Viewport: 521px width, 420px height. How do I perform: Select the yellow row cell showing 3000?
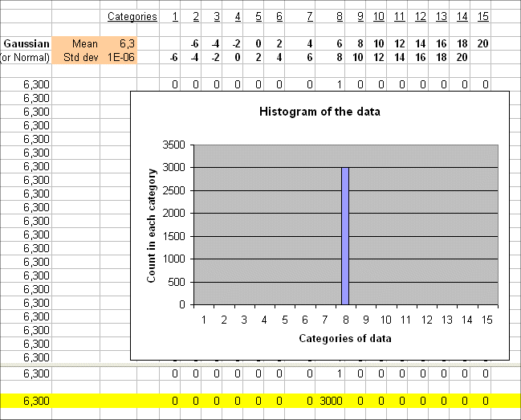331,400
